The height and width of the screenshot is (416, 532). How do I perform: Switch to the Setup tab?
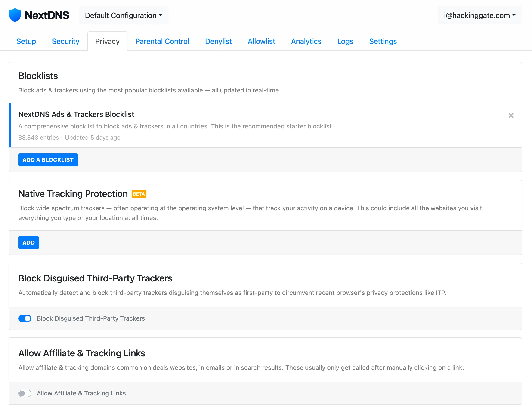tap(26, 41)
